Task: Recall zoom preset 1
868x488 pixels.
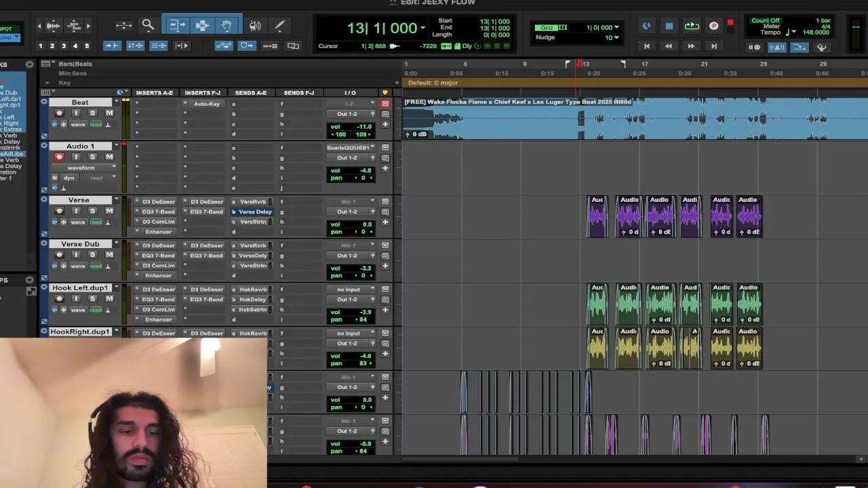Action: click(40, 46)
